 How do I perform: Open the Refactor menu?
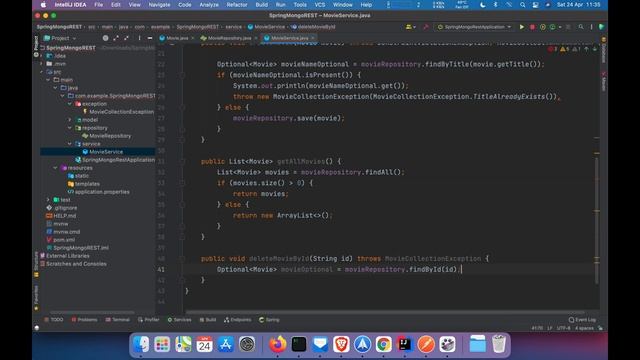[237, 5]
